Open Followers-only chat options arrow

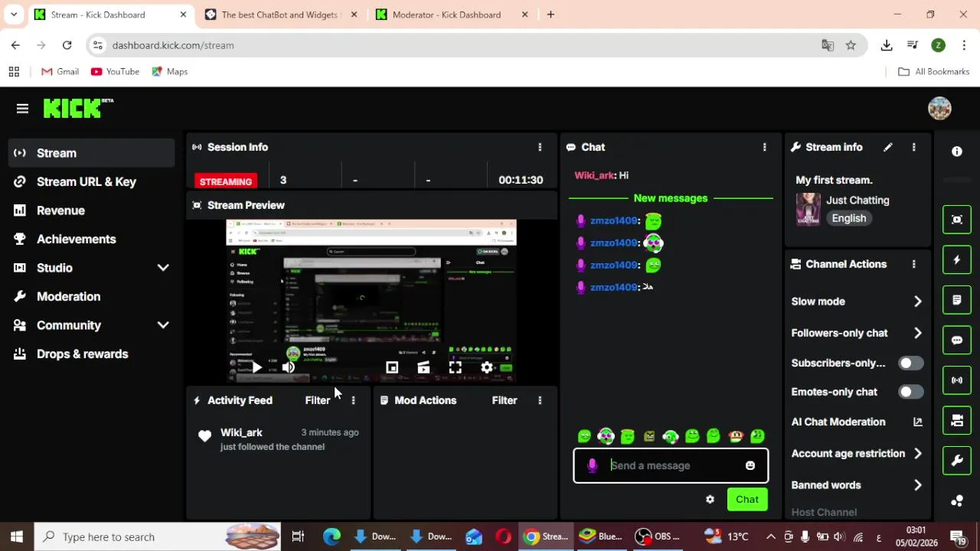click(x=917, y=333)
